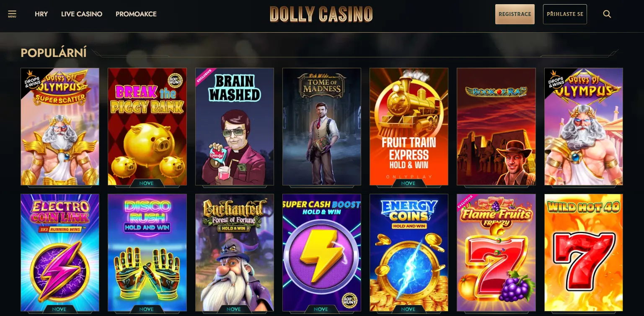644x316 pixels.
Task: Click the Dolly Casino logo
Action: point(321,14)
